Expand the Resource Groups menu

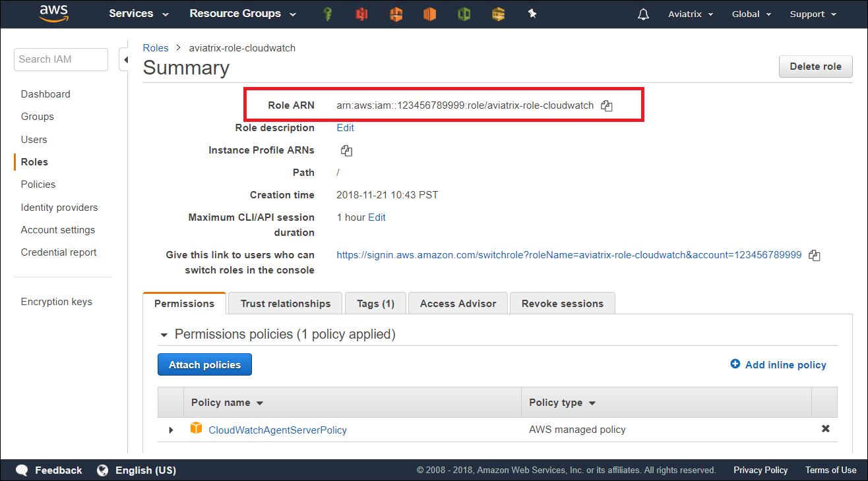[x=242, y=14]
